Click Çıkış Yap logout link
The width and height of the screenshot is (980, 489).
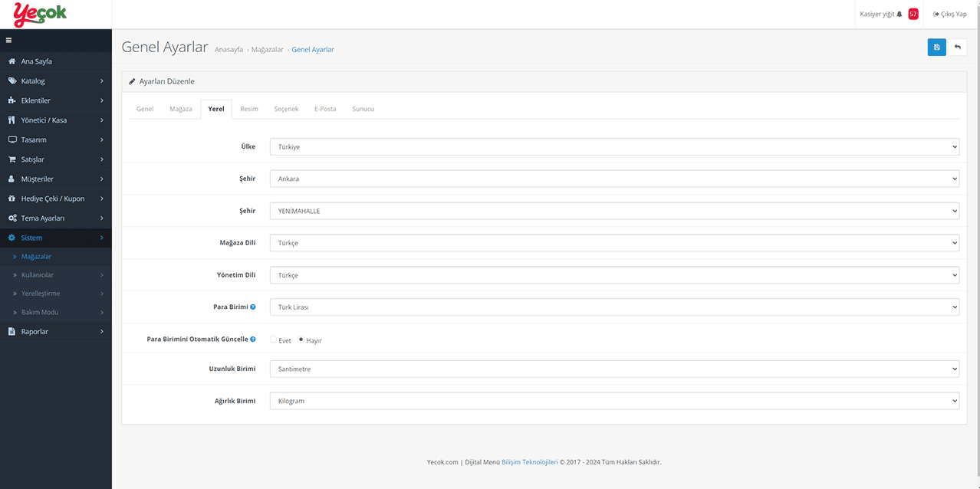pyautogui.click(x=954, y=14)
